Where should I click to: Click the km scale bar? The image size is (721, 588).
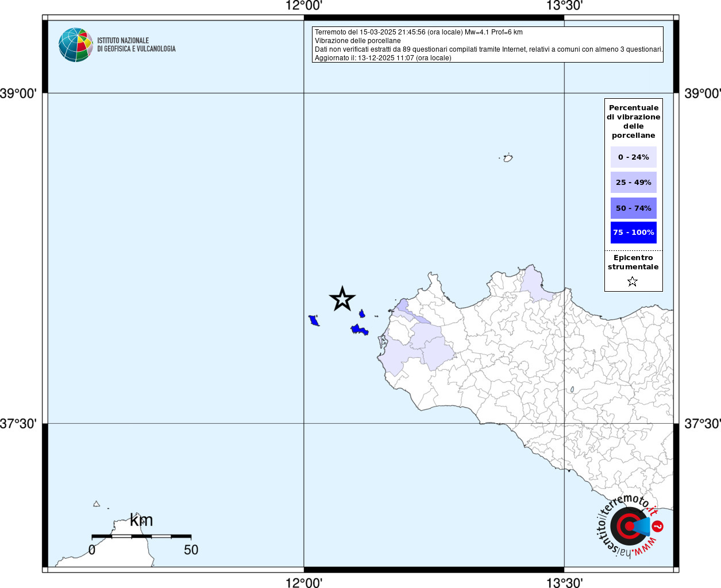(x=141, y=536)
